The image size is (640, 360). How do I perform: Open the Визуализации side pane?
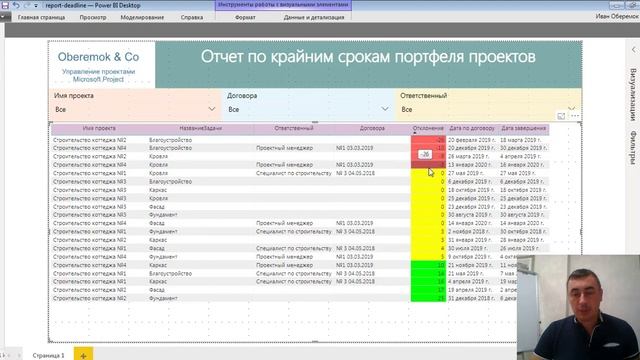633,94
